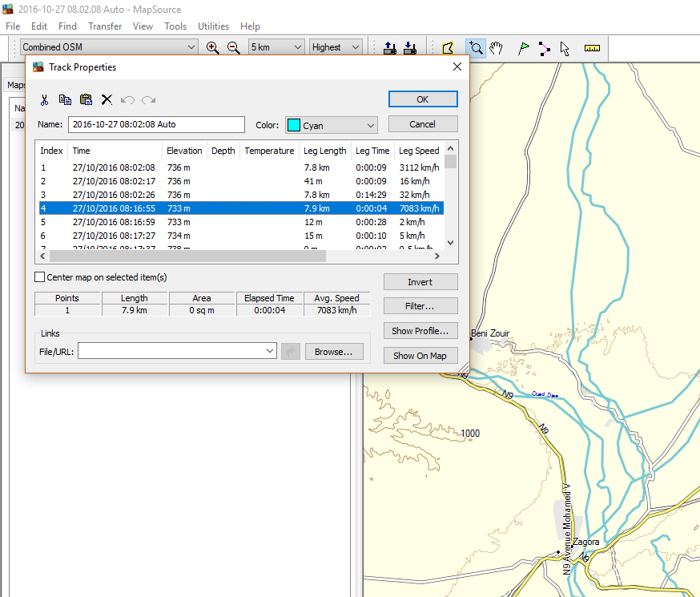
Task: Click the Paste clipboard icon
Action: pyautogui.click(x=86, y=99)
